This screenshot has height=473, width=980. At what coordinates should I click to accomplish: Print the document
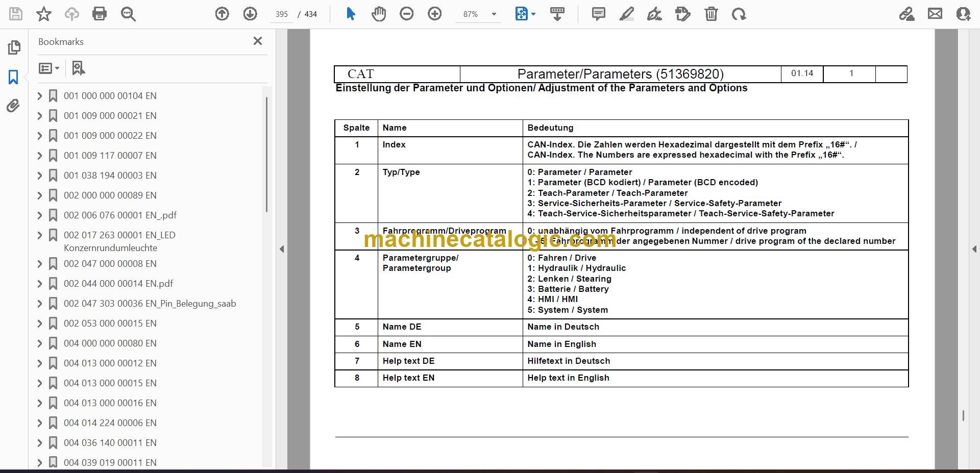[100, 14]
